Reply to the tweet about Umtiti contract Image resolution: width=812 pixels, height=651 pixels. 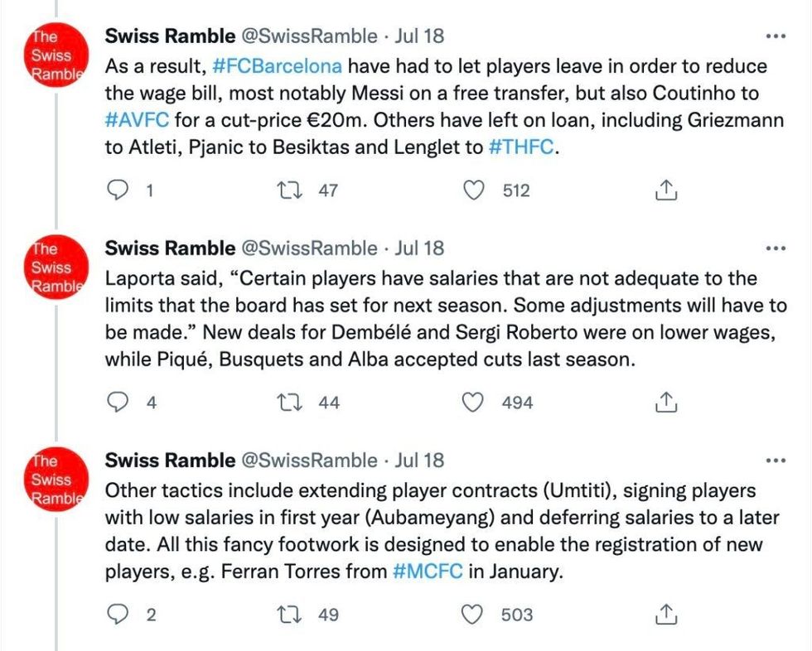tap(121, 615)
